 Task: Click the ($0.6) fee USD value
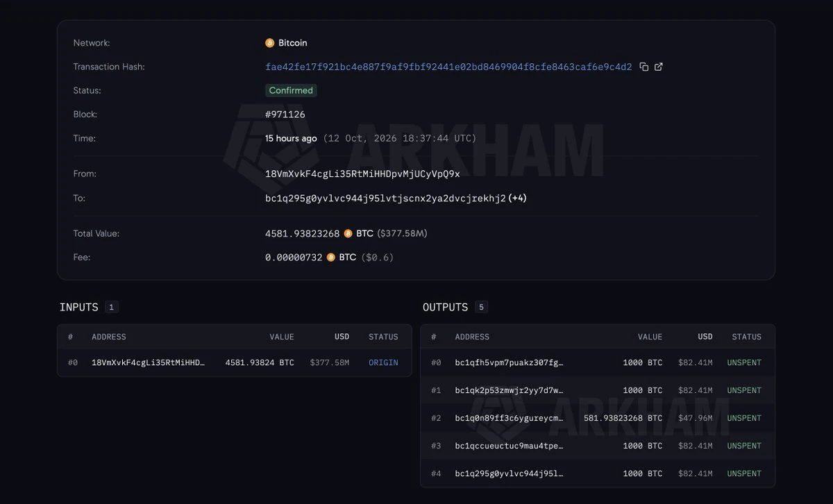(378, 258)
